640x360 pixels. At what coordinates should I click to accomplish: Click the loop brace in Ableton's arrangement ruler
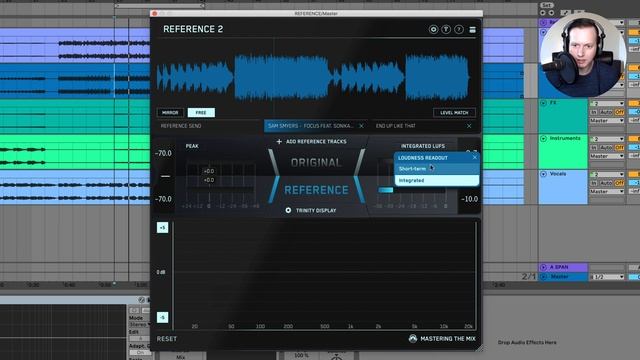click(x=160, y=6)
